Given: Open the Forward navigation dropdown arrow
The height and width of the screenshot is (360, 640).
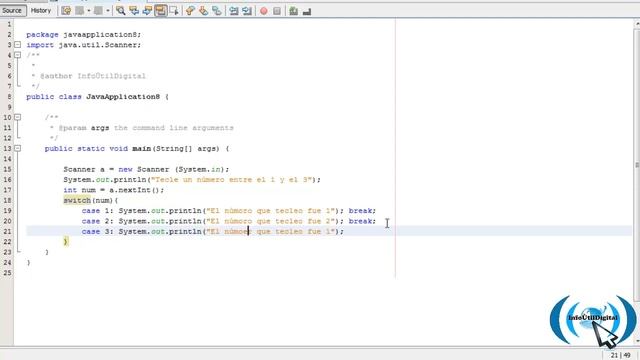Looking at the screenshot, I should (x=107, y=11).
